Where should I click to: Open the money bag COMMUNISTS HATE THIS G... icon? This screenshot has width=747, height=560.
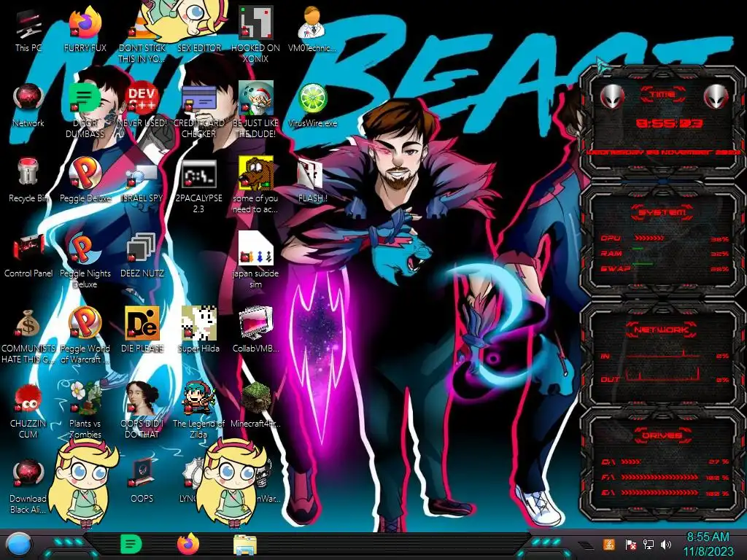point(28,335)
